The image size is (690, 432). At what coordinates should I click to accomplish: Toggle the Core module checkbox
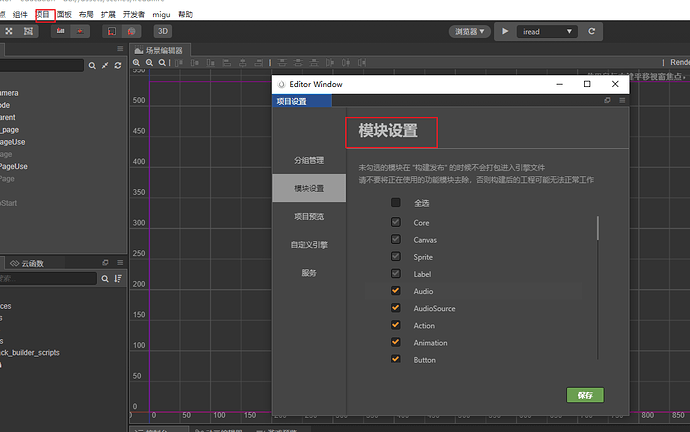click(x=396, y=222)
